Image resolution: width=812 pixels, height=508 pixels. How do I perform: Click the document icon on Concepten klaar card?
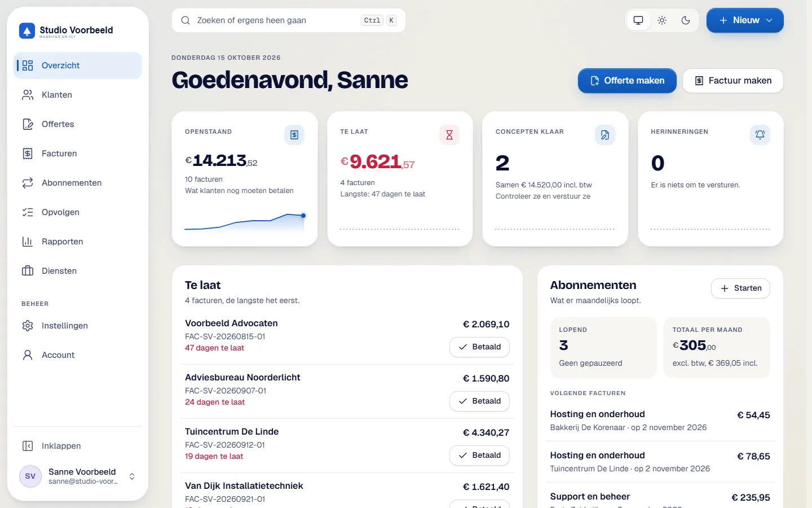click(x=605, y=135)
